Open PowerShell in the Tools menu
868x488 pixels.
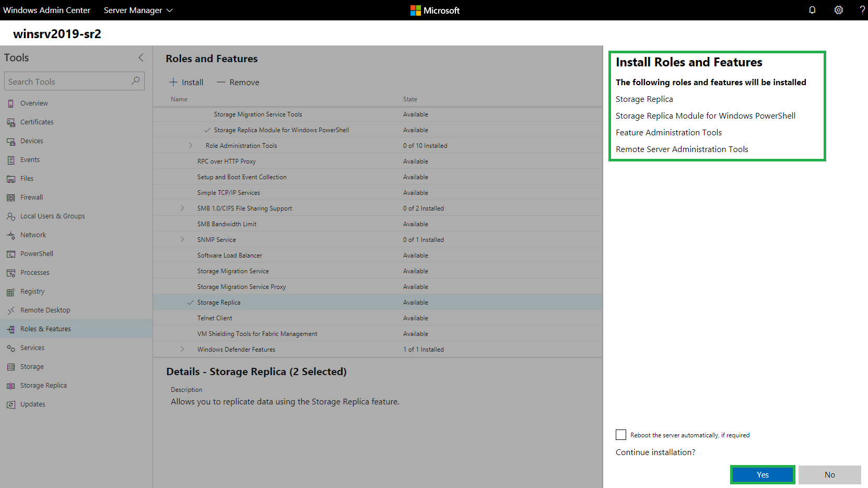(76, 254)
